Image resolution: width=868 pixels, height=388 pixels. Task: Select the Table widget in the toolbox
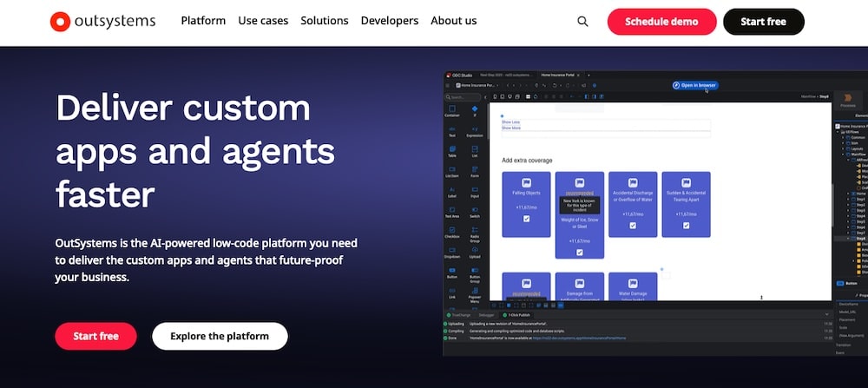tap(451, 152)
